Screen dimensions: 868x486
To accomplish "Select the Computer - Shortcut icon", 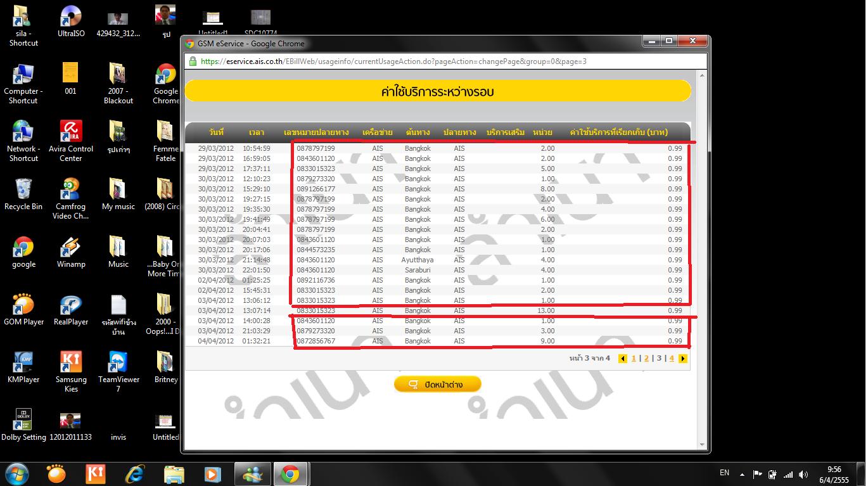I will pyautogui.click(x=23, y=84).
